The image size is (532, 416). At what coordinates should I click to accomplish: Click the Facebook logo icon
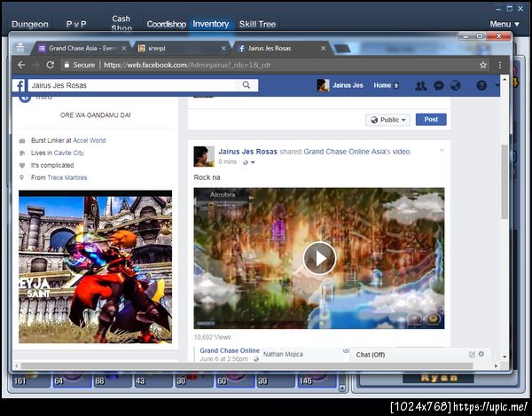click(x=20, y=85)
